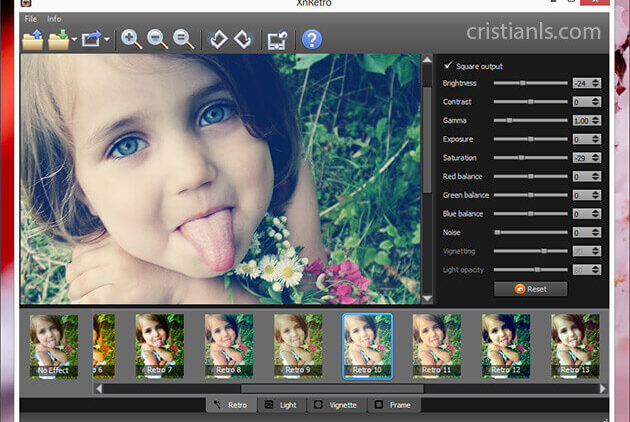The image size is (630, 422).
Task: Click the rotate left icon
Action: point(217,40)
